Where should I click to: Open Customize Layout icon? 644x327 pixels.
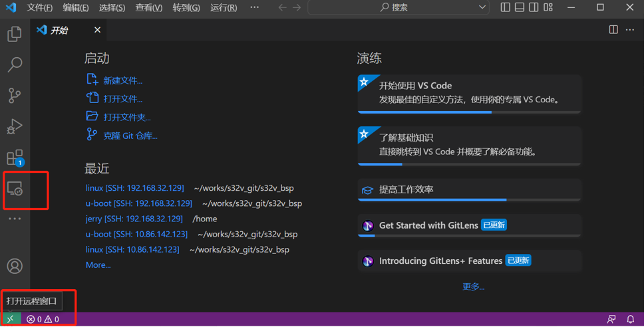pos(548,7)
